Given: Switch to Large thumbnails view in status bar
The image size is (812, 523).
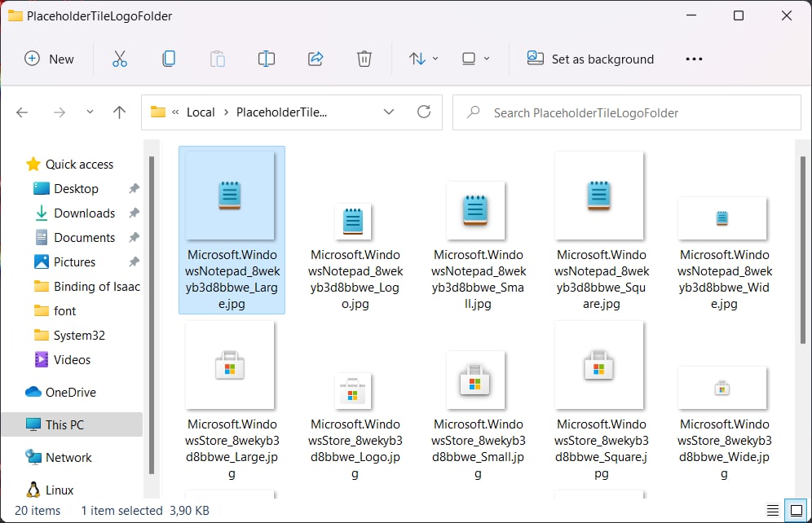Looking at the screenshot, I should pyautogui.click(x=796, y=511).
